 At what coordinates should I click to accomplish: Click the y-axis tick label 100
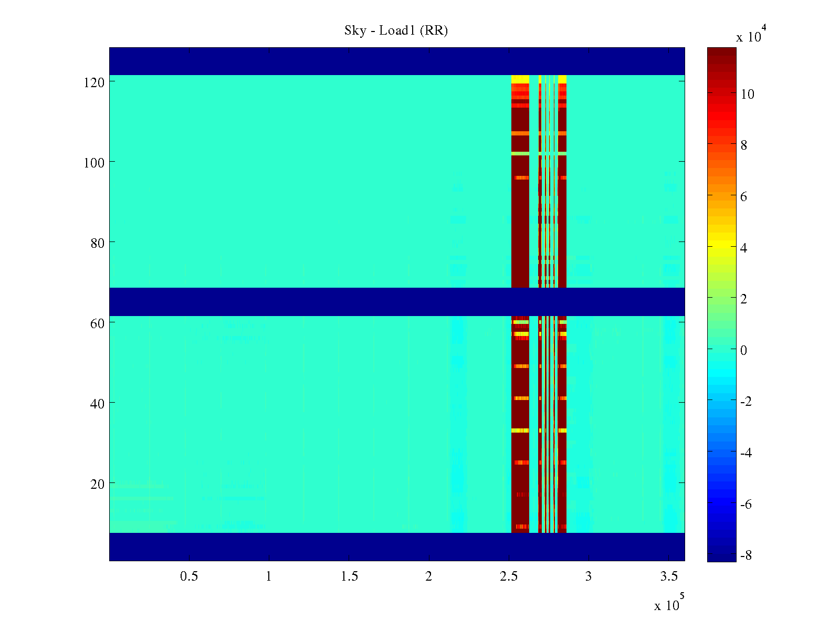pyautogui.click(x=94, y=162)
